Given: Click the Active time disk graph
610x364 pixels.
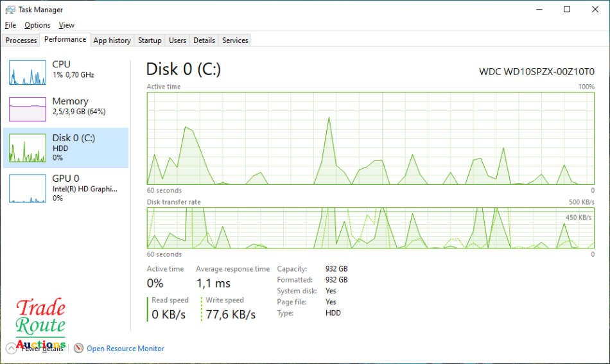Looking at the screenshot, I should 370,138.
